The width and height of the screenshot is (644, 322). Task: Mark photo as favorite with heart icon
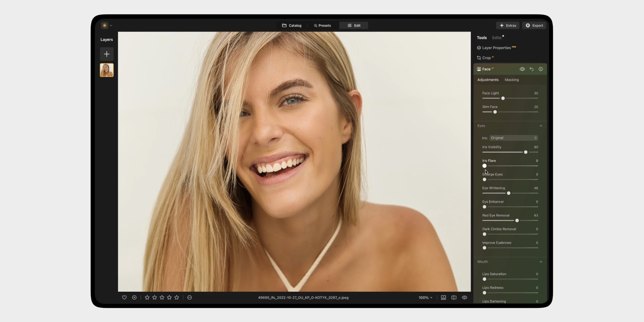(x=124, y=298)
